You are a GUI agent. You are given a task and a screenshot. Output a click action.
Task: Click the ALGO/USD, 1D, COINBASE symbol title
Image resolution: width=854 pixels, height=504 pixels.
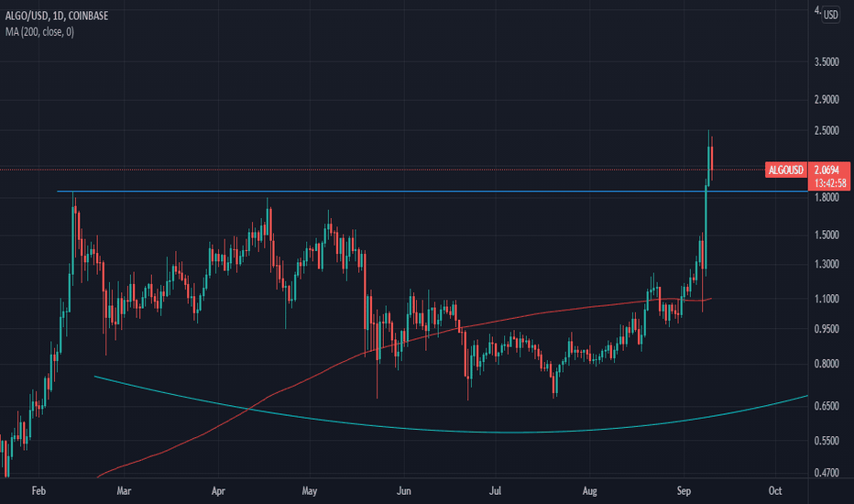tap(57, 16)
